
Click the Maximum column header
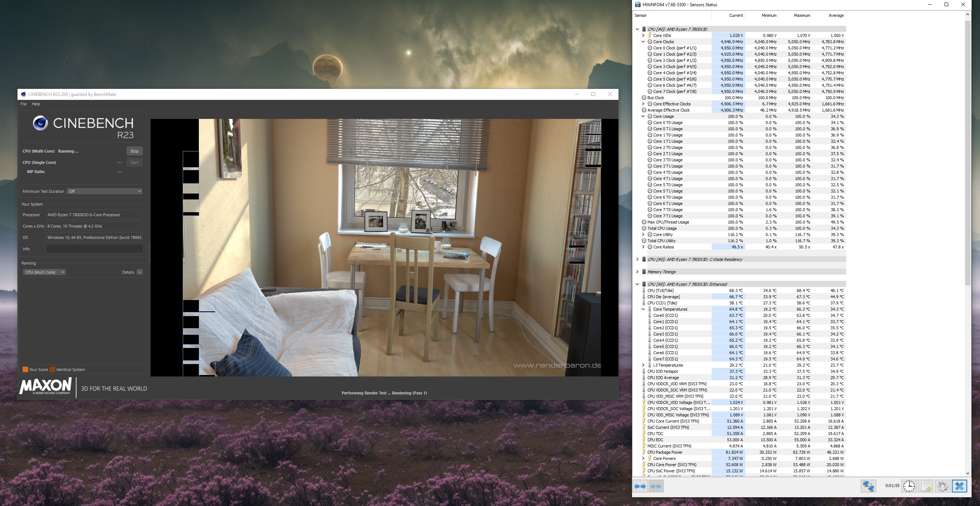point(795,15)
